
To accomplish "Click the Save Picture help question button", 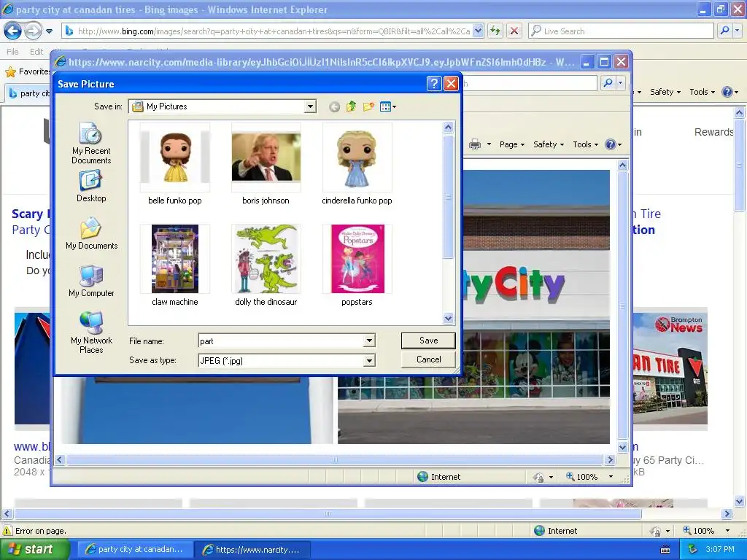I will click(x=433, y=84).
